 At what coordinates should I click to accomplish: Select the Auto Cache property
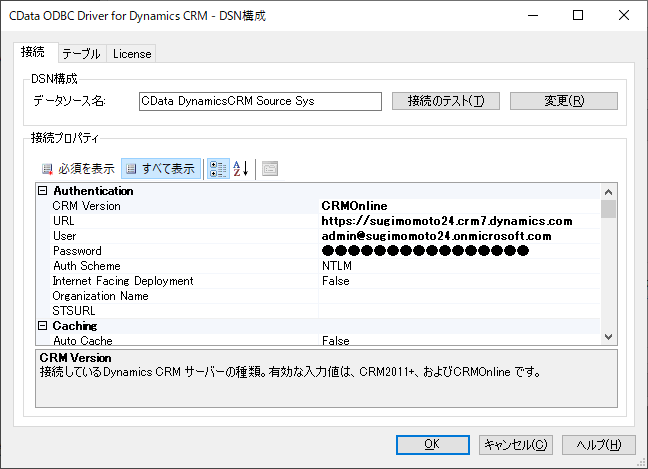pyautogui.click(x=83, y=340)
